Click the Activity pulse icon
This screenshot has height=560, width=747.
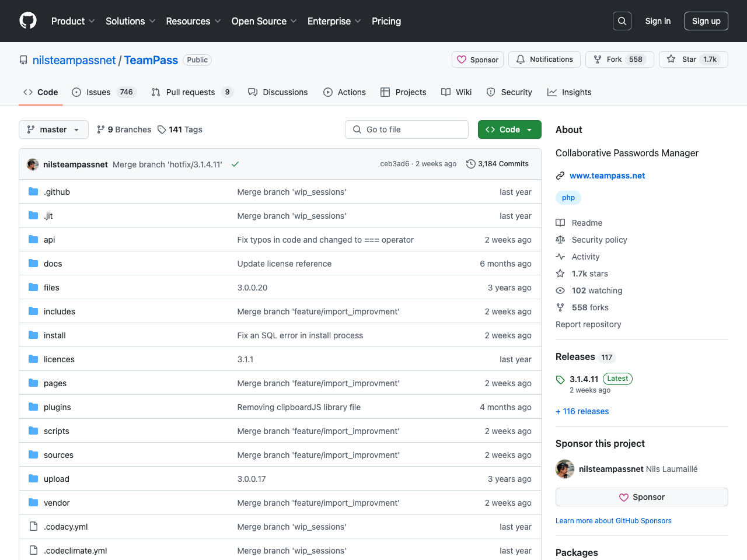click(560, 257)
